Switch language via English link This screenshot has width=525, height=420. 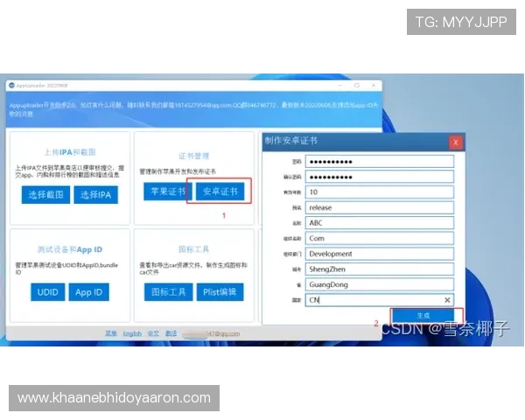(x=132, y=333)
